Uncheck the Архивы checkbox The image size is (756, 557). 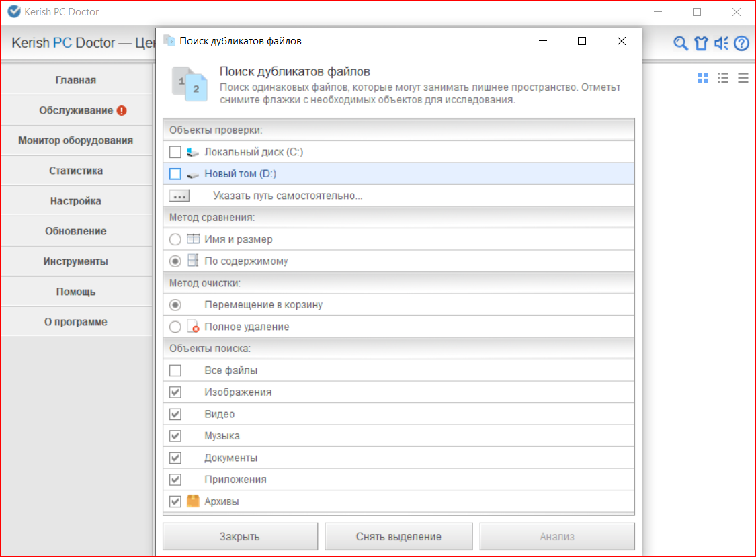[x=175, y=501]
